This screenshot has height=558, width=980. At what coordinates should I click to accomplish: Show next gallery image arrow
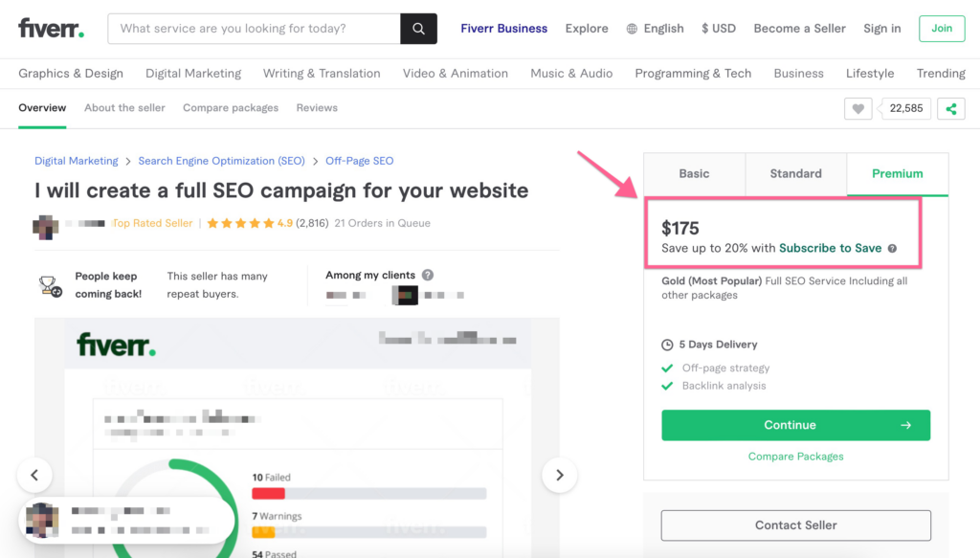tap(559, 475)
